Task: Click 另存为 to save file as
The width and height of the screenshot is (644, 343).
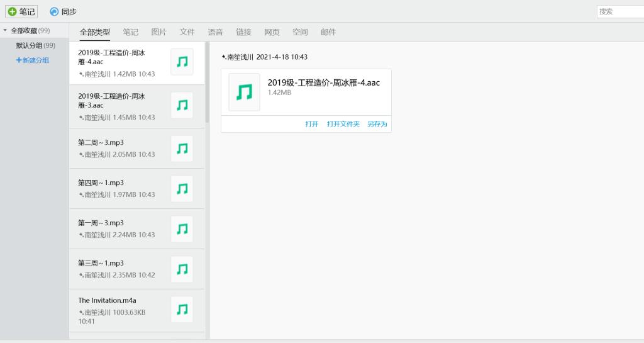Action: point(377,124)
